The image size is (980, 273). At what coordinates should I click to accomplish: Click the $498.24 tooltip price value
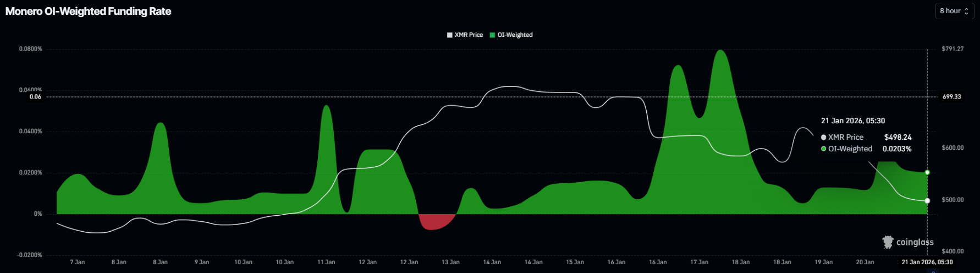(898, 137)
